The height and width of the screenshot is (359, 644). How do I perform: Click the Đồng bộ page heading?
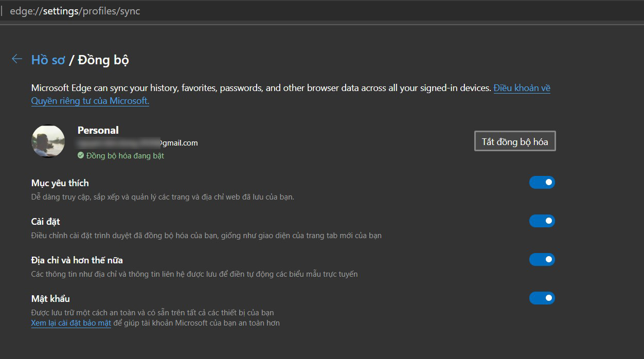click(103, 60)
